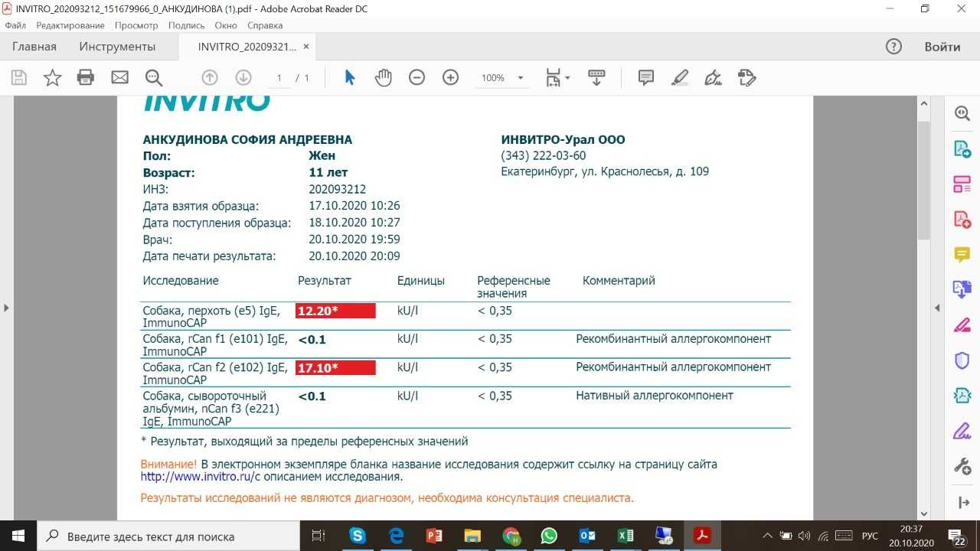Collapse the right tools pane arrow
Screen dimensions: 980x551
click(x=937, y=308)
